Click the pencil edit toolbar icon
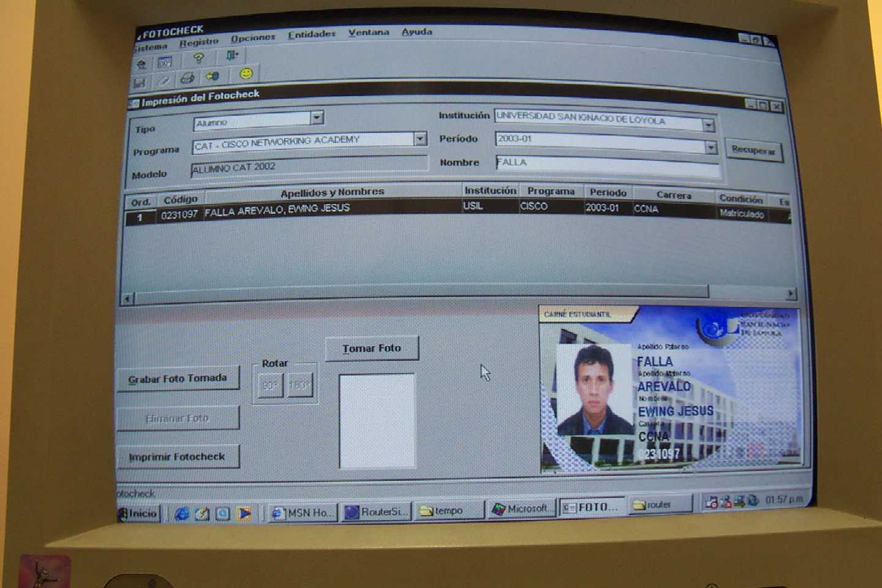The height and width of the screenshot is (588, 882). (164, 80)
